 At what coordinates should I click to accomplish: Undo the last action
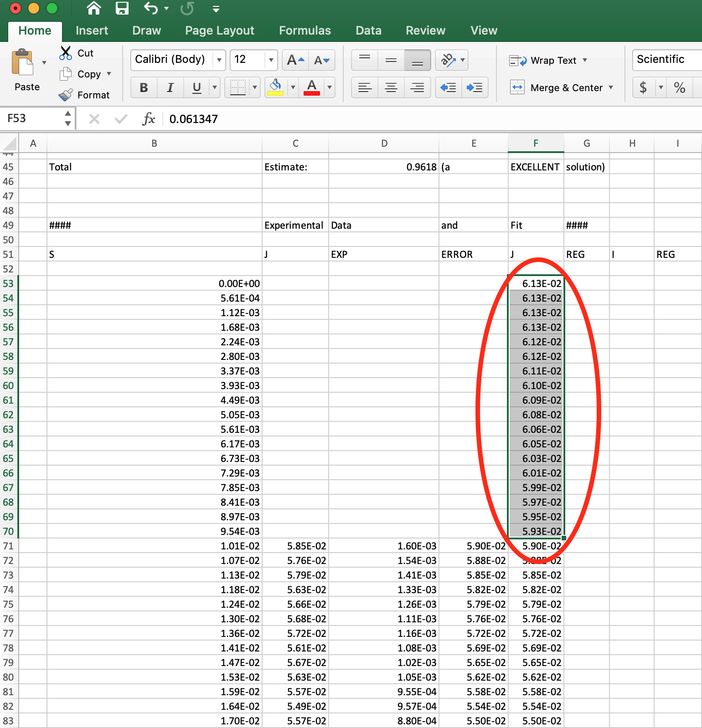tap(151, 8)
